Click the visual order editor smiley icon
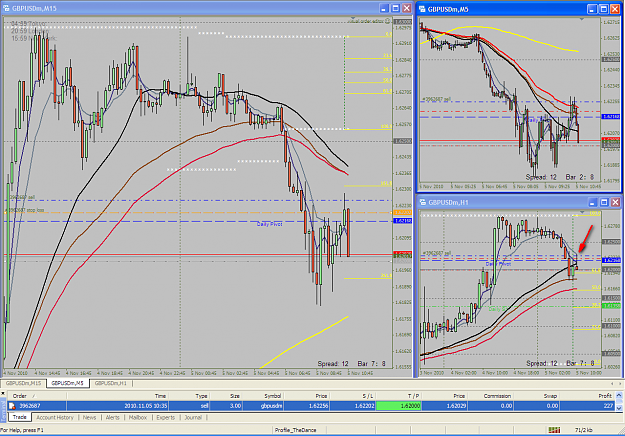625x436 pixels. pyautogui.click(x=387, y=21)
